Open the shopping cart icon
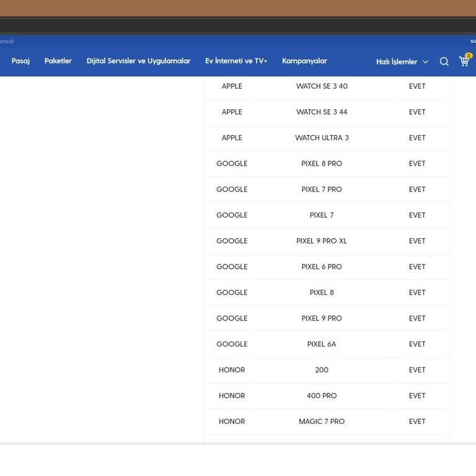Viewport: 476px width, 476px height. point(464,61)
